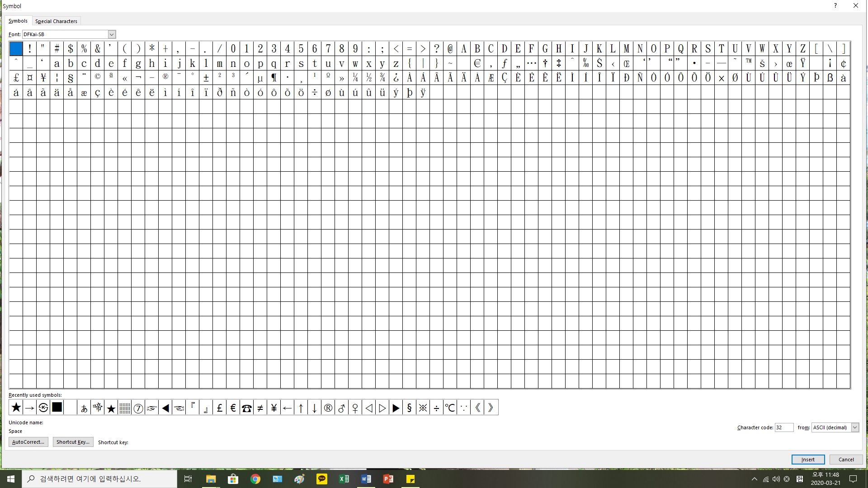Switch to the Special Characters tab
868x488 pixels.
(56, 21)
